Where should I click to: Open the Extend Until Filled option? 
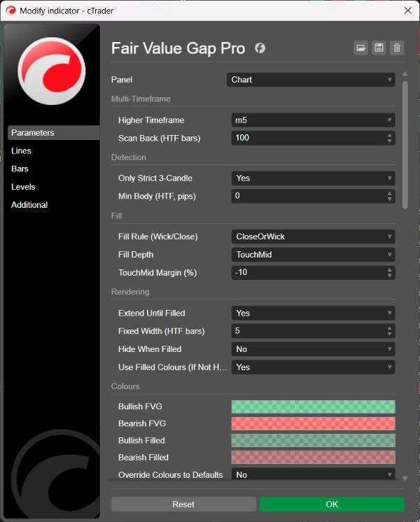click(x=313, y=313)
